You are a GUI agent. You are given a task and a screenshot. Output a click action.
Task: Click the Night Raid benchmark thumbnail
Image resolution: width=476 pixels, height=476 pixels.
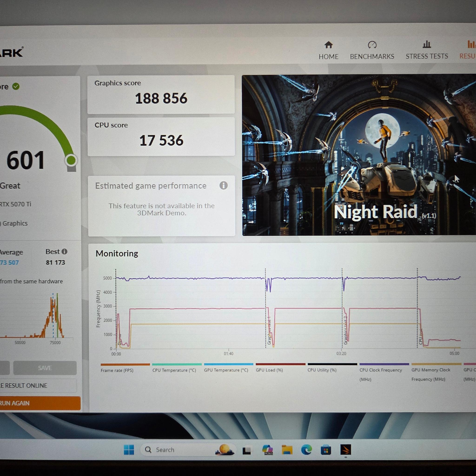click(x=359, y=155)
